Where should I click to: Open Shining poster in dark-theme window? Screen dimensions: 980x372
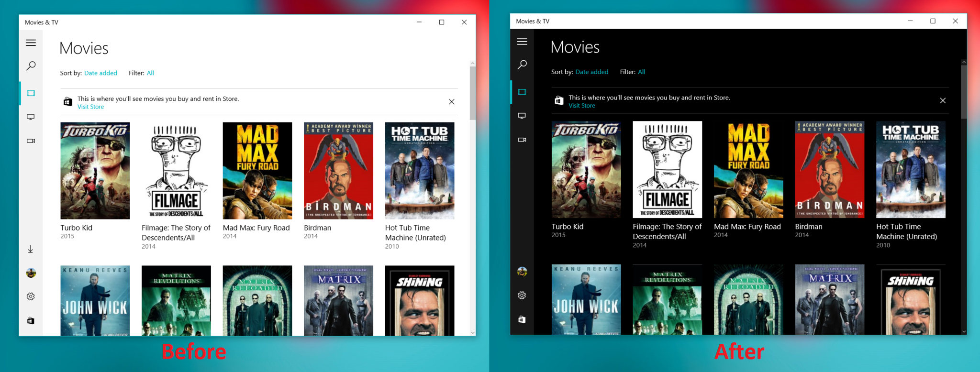pos(911,299)
